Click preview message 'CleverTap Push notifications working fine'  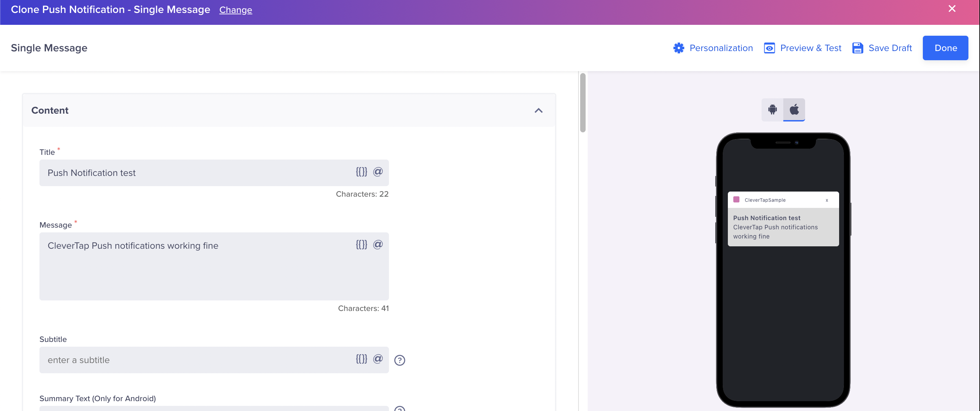pyautogui.click(x=775, y=232)
